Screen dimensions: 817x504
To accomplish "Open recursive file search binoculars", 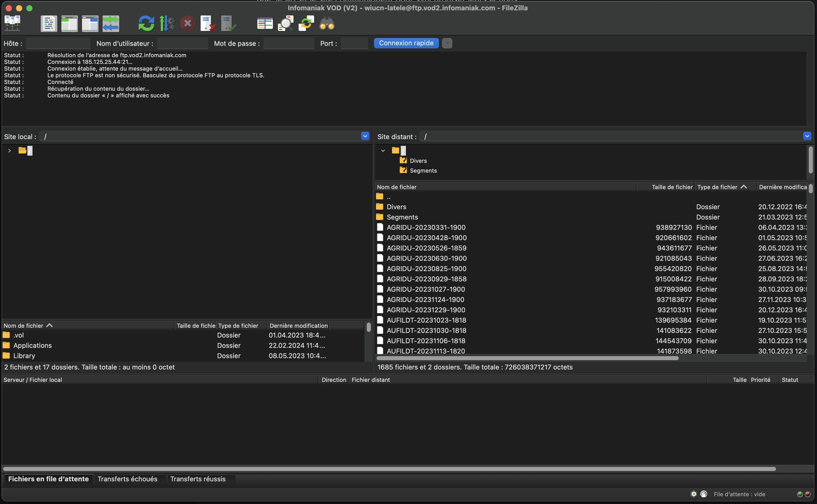I will pos(327,24).
